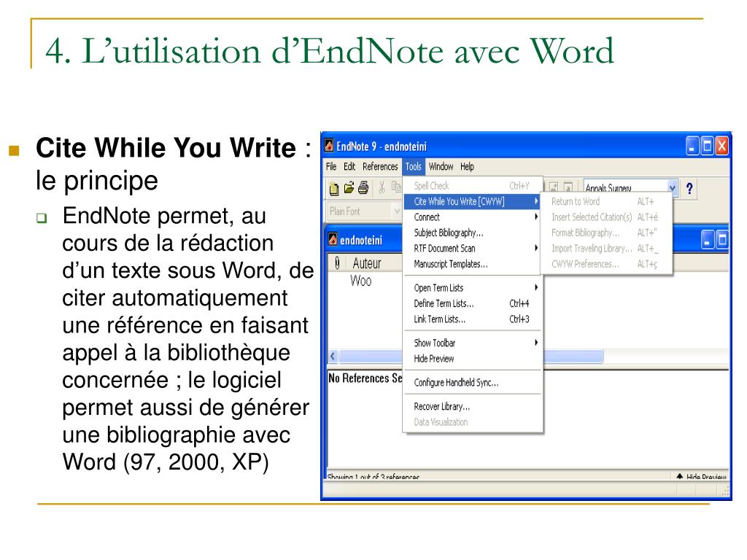Click the horizontal scrollbar left arrow
This screenshot has width=747, height=560.
point(333,356)
